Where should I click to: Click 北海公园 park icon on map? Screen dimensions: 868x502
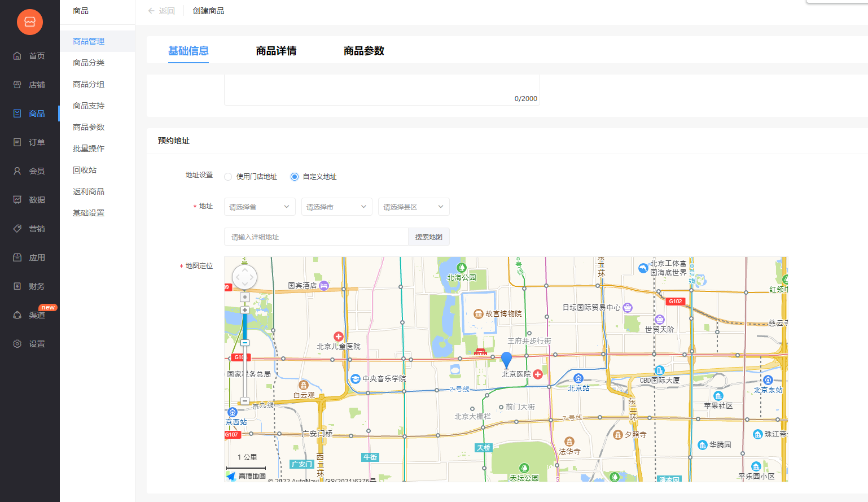coord(462,268)
